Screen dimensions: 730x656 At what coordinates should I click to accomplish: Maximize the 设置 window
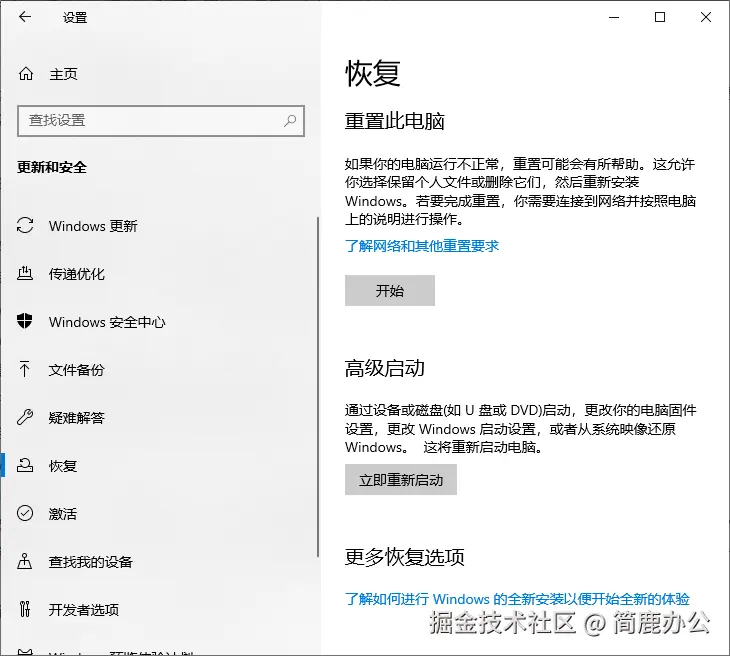pos(660,17)
